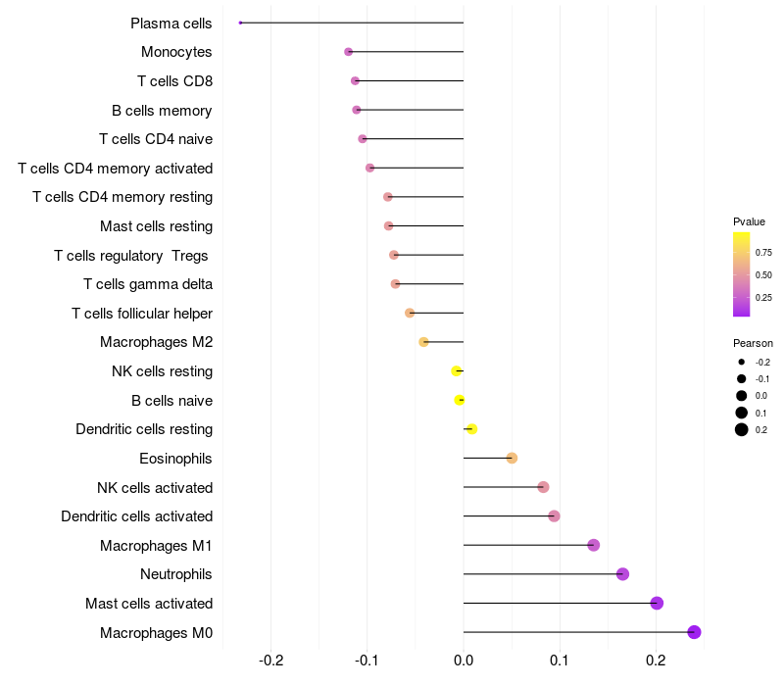Click the Macrophages M2 data point
Screen dimensions: 784x686
(x=423, y=342)
